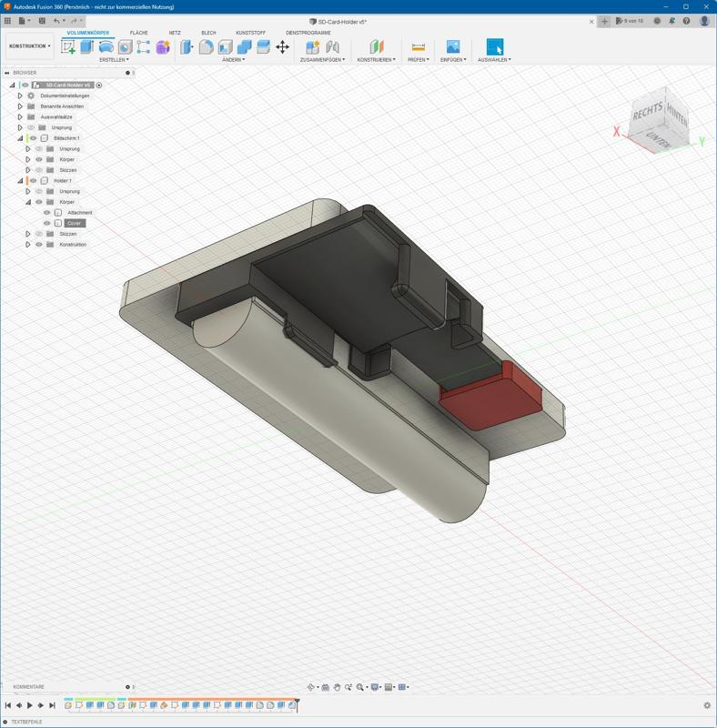Open the EINFÜGEN menu label

(x=453, y=60)
